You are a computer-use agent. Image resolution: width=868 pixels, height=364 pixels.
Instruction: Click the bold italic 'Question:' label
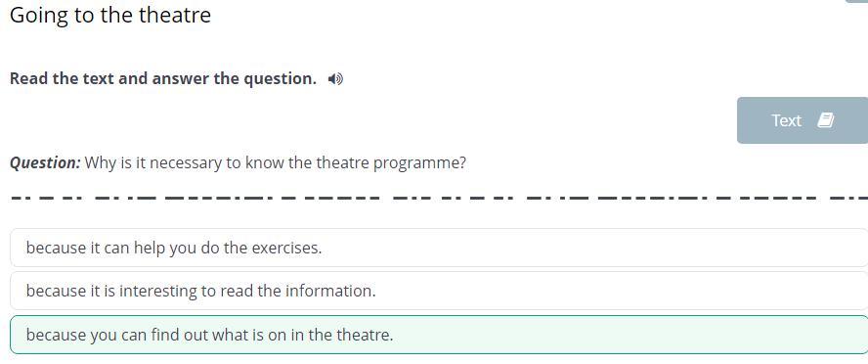coord(45,162)
